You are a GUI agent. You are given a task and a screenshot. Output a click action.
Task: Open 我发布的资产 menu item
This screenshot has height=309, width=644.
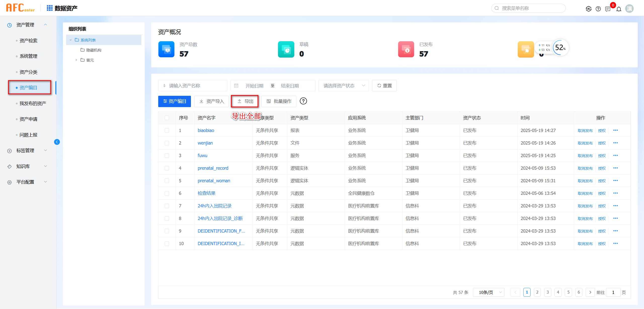click(33, 103)
